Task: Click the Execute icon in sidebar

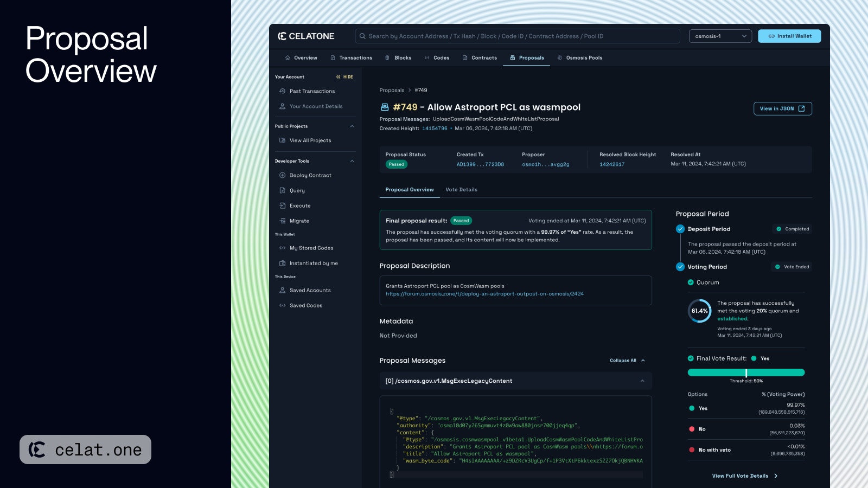Action: pyautogui.click(x=282, y=206)
